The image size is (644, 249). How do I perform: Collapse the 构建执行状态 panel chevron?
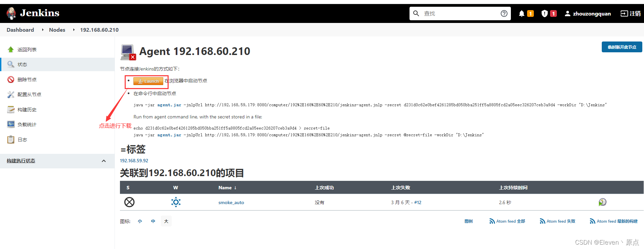[x=104, y=161]
